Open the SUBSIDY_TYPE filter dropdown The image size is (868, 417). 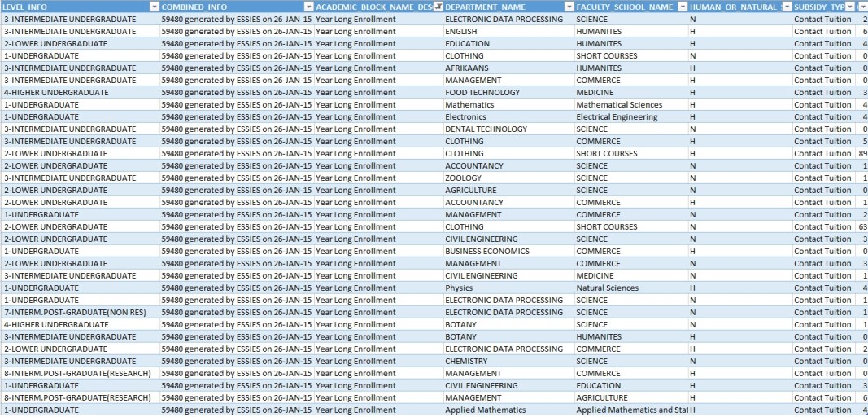850,7
